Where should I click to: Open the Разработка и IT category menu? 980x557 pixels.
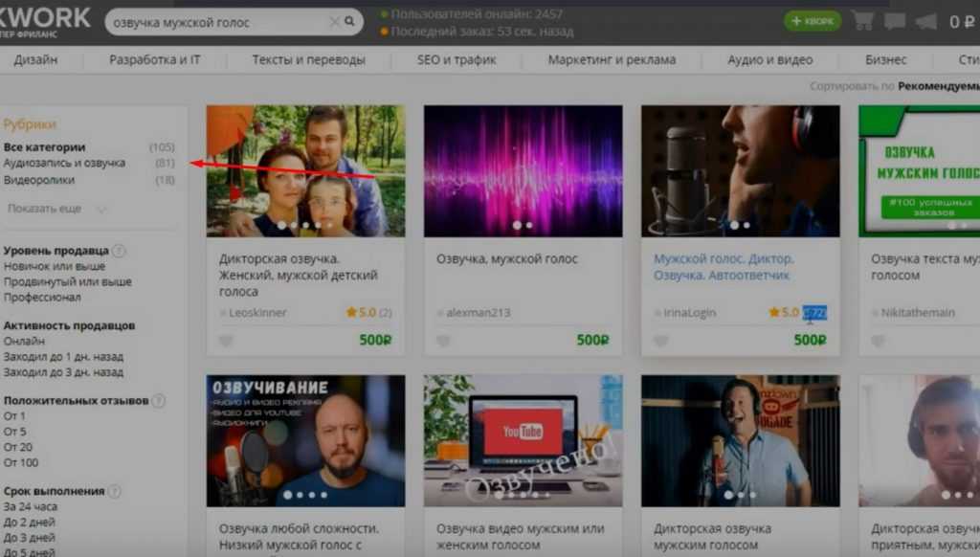(155, 59)
